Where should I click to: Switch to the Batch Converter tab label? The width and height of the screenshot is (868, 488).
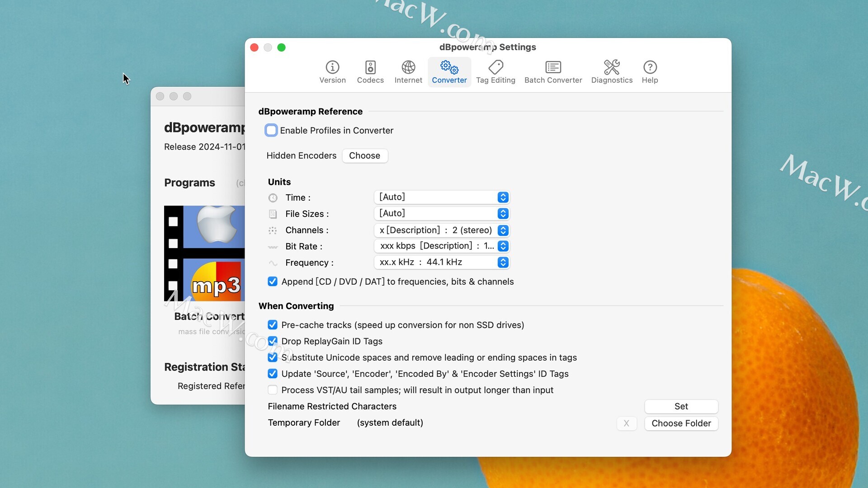553,80
